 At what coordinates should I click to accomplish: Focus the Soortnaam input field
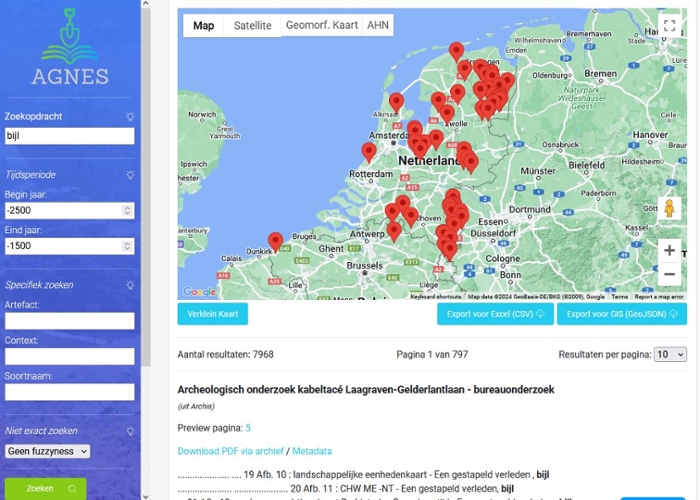coord(70,392)
